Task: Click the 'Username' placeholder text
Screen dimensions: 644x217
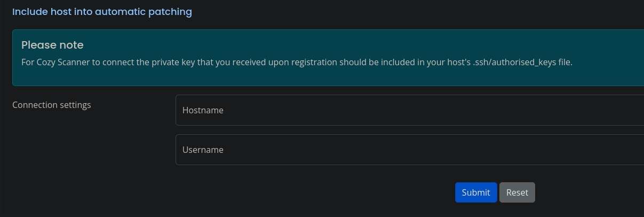Action: [x=203, y=150]
